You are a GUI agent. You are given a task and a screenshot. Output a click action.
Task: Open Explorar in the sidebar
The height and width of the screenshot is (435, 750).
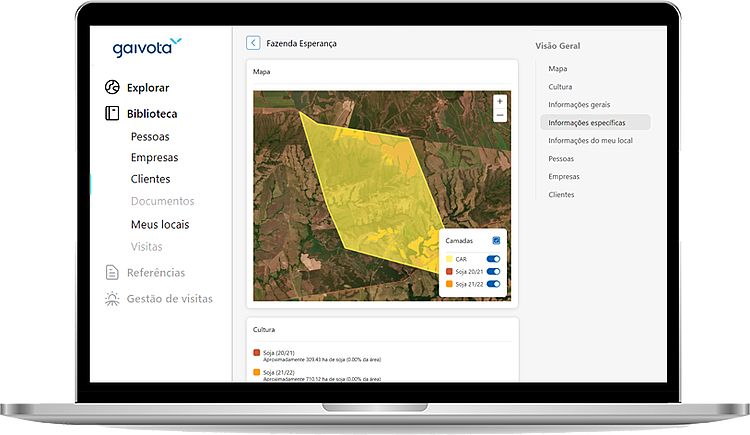coord(148,88)
